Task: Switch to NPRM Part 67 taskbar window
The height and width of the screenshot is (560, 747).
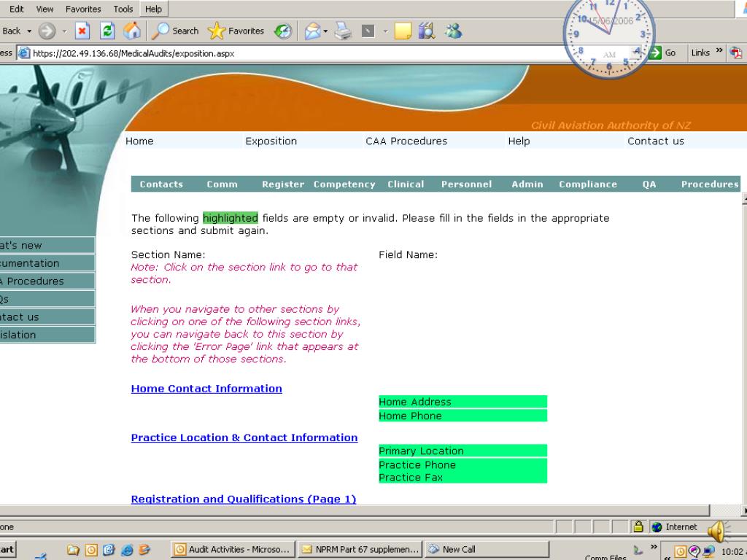Action: [360, 550]
